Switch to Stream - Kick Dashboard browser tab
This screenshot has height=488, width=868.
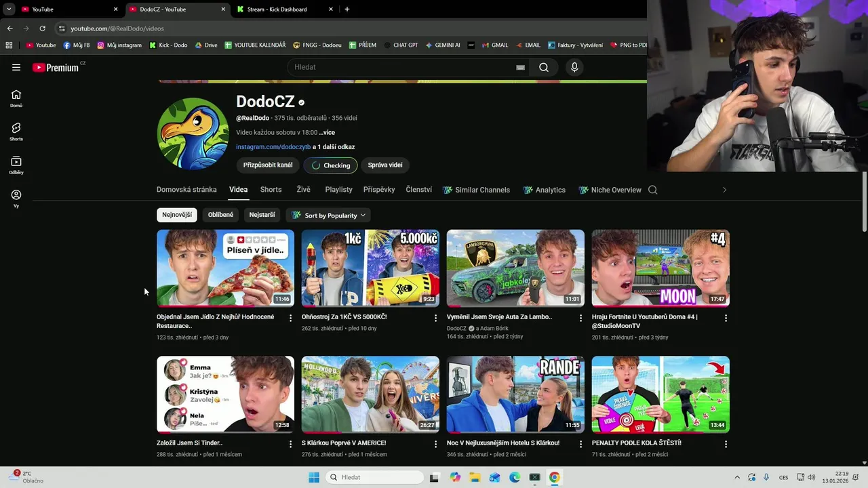click(283, 9)
